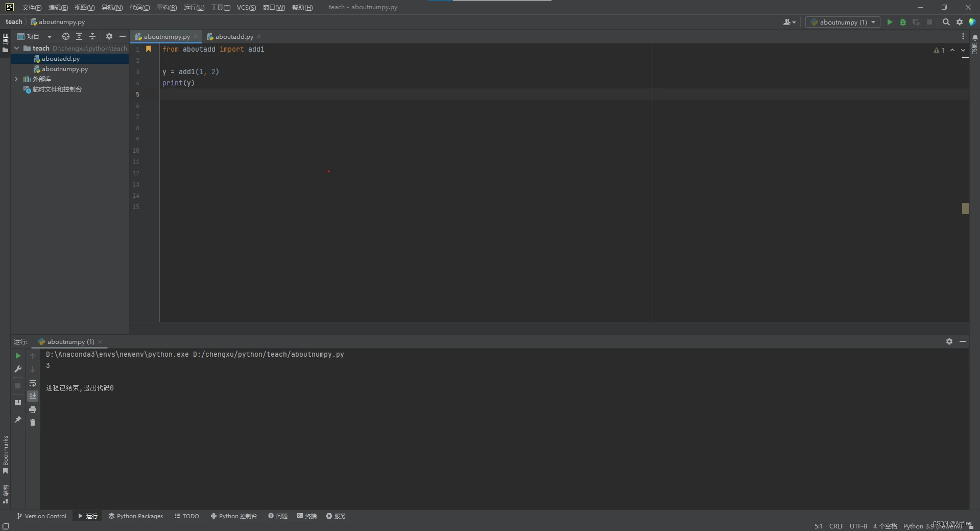This screenshot has width=980, height=531.
Task: Open editor tabs three-dot options menu
Action: 963,36
